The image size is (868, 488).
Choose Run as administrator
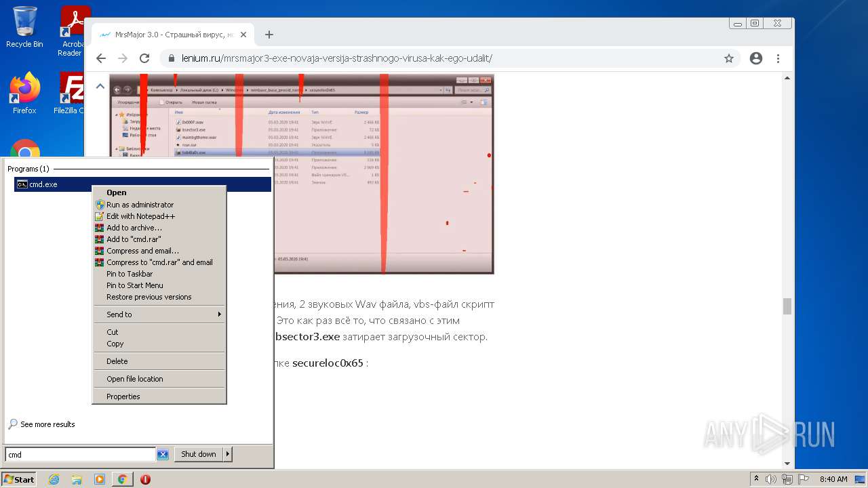coord(159,205)
